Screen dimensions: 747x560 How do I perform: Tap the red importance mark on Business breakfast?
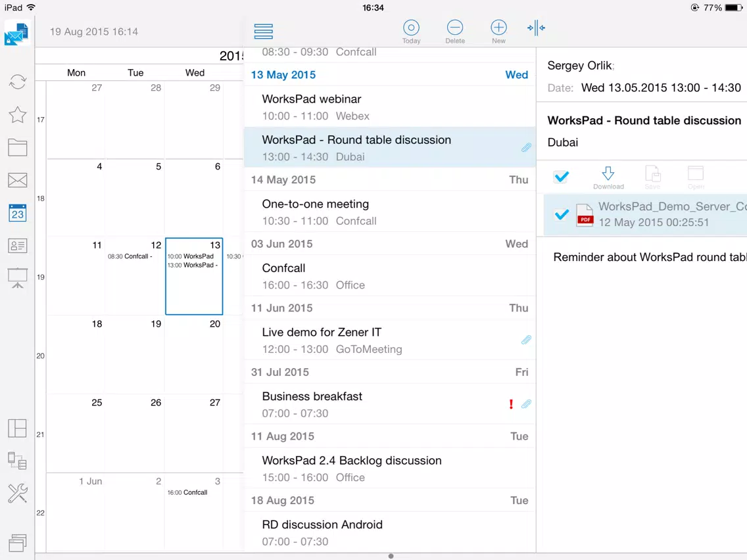click(511, 404)
